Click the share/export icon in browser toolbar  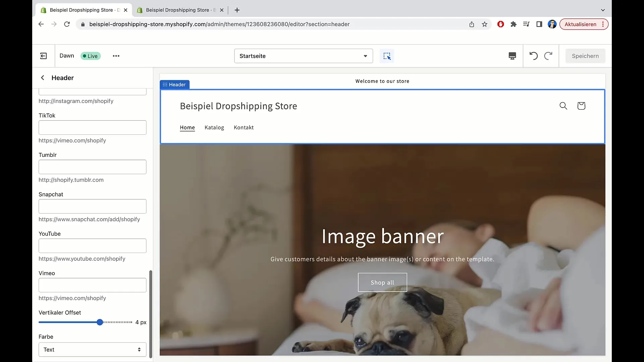472,24
